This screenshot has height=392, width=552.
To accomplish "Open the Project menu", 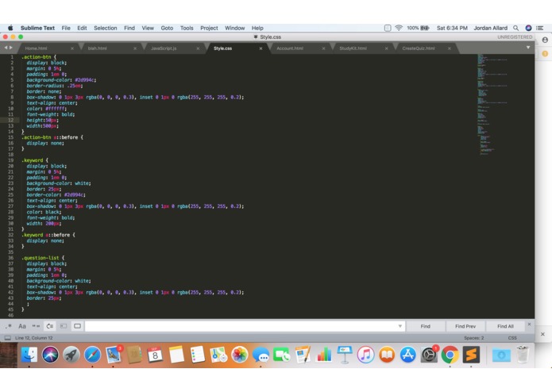I will pos(209,28).
